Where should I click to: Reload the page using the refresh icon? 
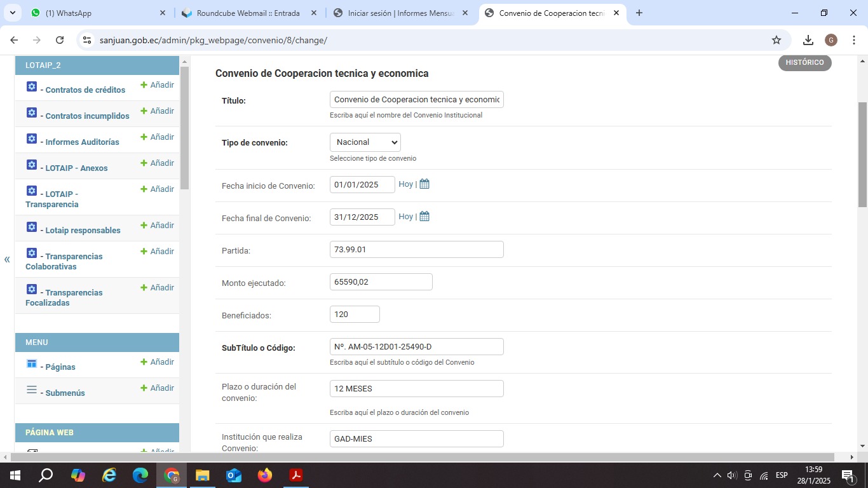(x=60, y=40)
